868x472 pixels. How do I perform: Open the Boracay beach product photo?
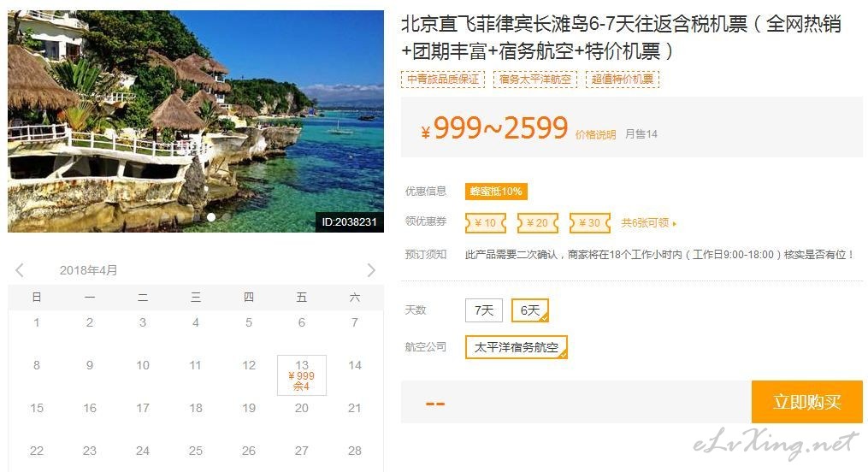[196, 121]
